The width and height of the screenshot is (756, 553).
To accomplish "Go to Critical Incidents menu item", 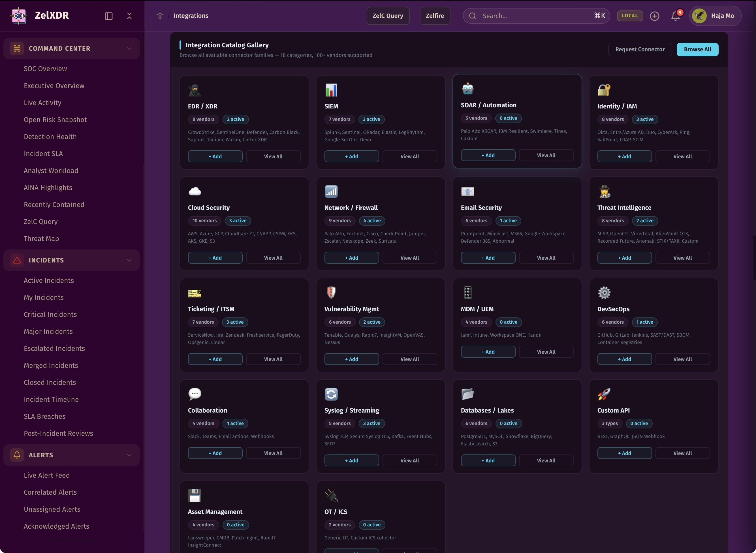I will point(50,314).
